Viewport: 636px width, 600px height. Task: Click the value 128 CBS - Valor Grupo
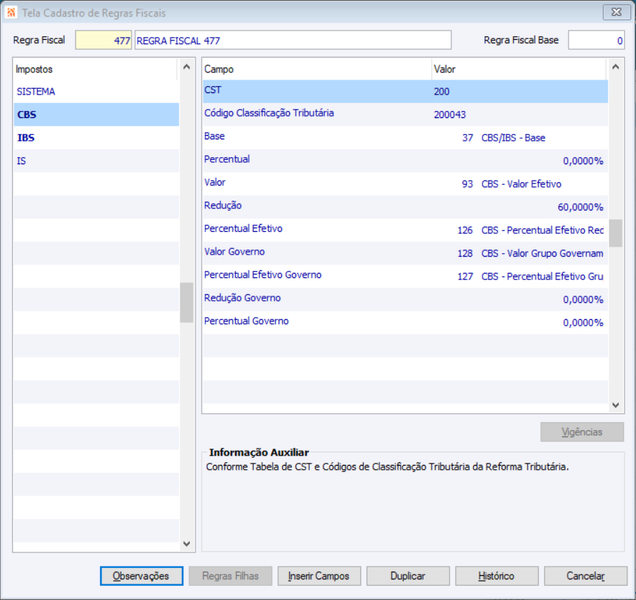click(x=531, y=254)
